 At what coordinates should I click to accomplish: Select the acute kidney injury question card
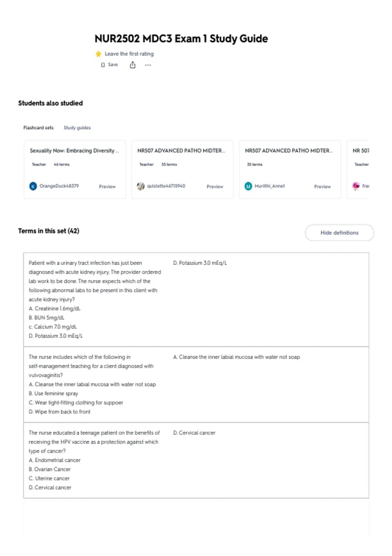pos(196,299)
